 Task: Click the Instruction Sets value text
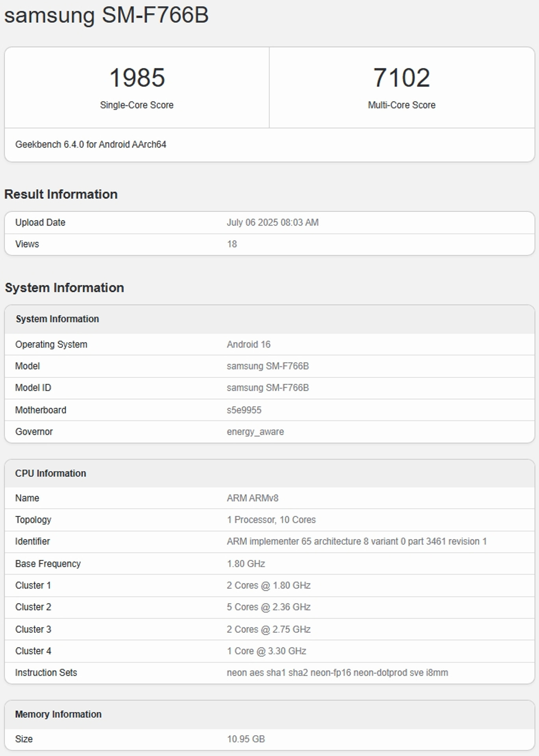pyautogui.click(x=337, y=673)
